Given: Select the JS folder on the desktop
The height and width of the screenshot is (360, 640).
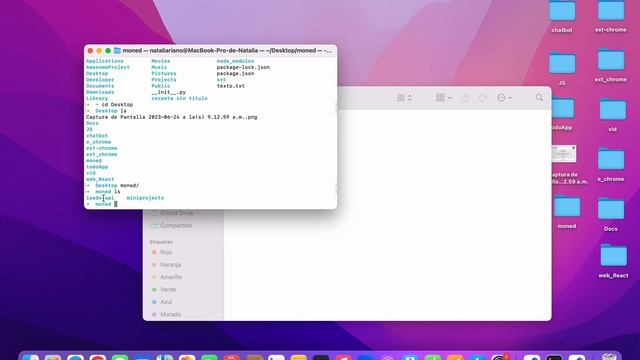Looking at the screenshot, I should [562, 63].
